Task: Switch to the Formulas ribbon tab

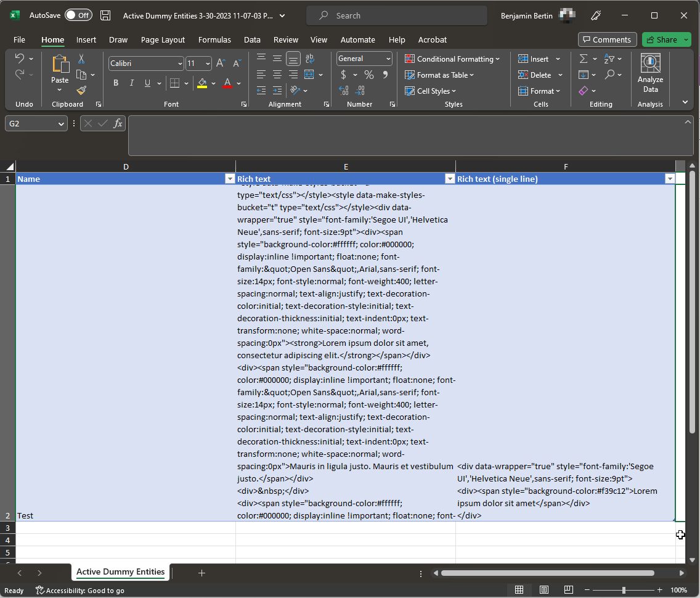Action: [x=214, y=39]
